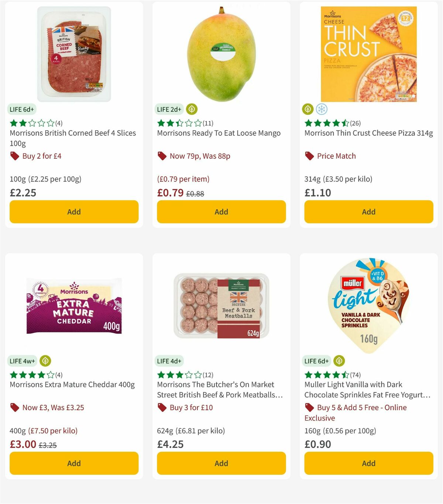Add the Morrisons British Corned Beef to basket
The width and height of the screenshot is (443, 504).
point(74,212)
